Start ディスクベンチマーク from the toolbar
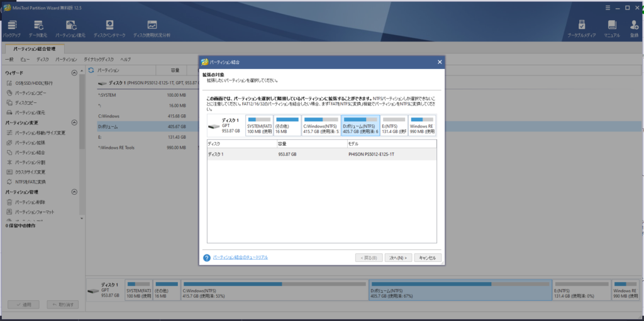This screenshot has height=321, width=644. coord(109,29)
